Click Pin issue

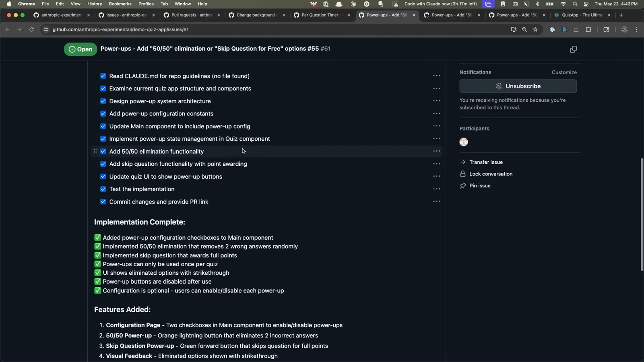[x=480, y=185]
